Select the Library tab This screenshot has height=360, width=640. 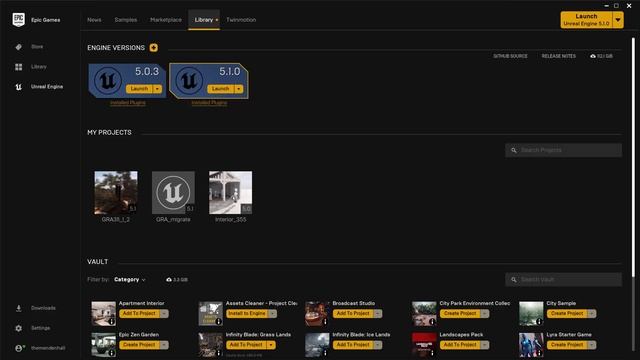point(204,20)
